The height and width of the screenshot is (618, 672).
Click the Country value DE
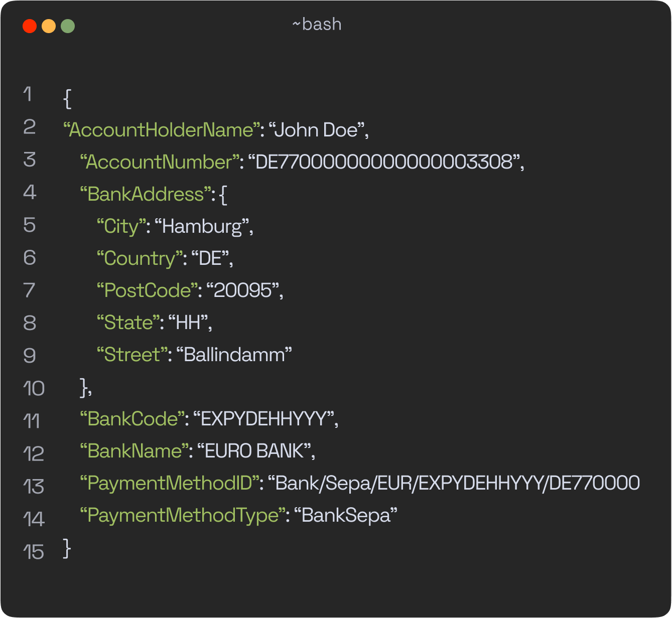211,258
